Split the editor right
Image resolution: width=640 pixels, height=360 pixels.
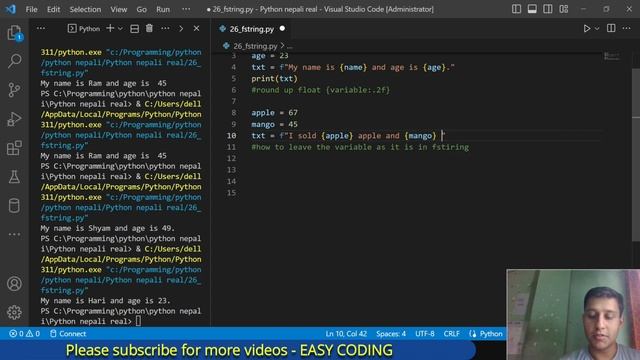[x=611, y=28]
